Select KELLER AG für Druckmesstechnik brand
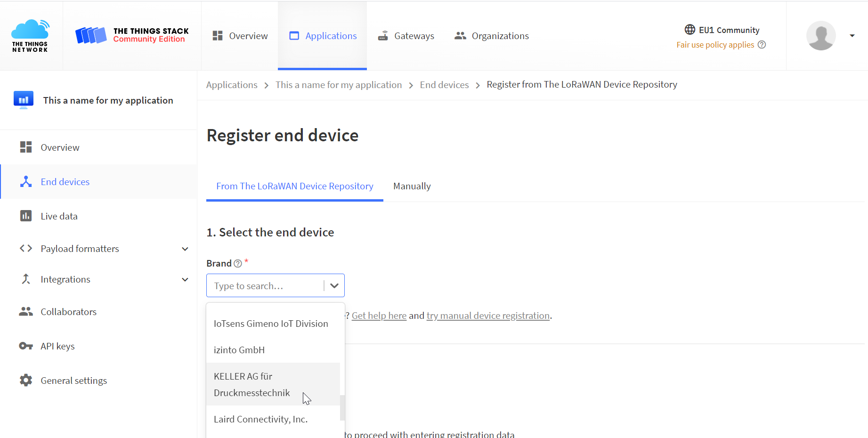Image resolution: width=868 pixels, height=438 pixels. [273, 384]
